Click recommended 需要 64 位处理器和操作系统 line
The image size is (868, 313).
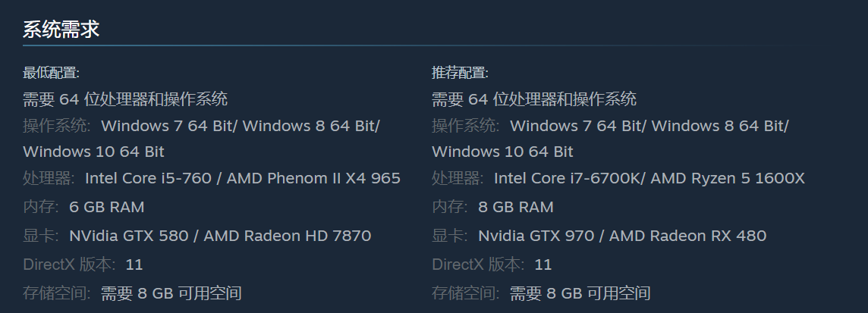[x=534, y=99]
